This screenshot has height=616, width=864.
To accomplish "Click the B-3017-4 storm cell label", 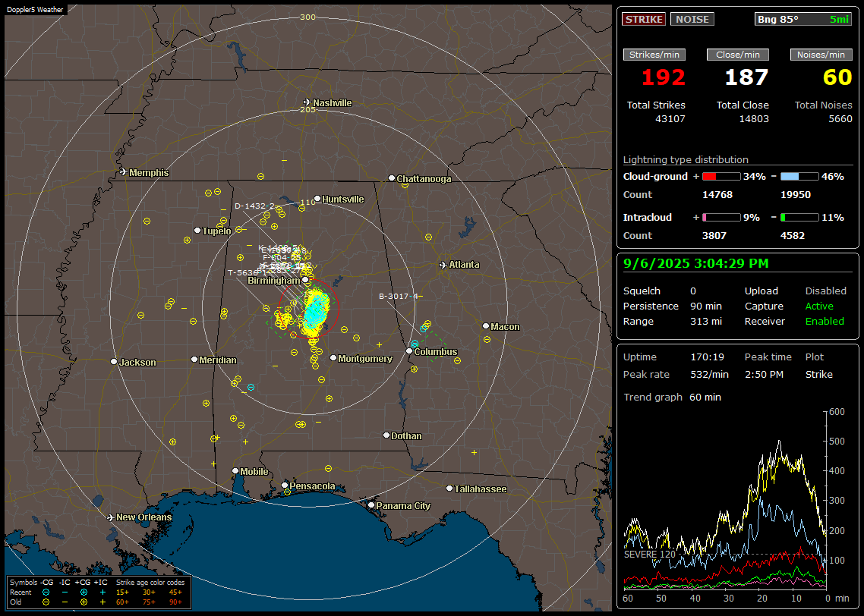I will (x=399, y=296).
